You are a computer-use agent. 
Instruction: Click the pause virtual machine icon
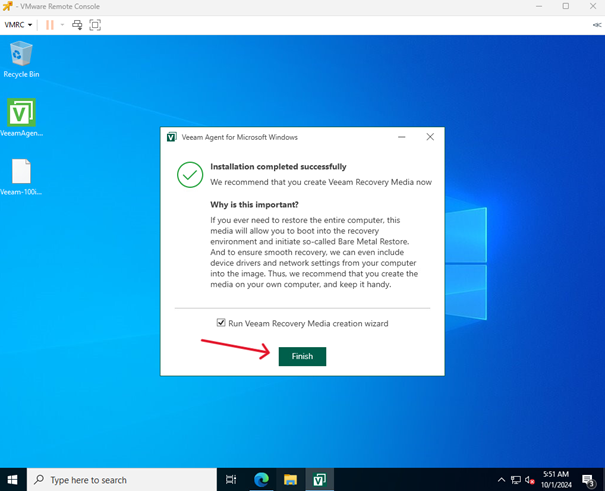[49, 24]
